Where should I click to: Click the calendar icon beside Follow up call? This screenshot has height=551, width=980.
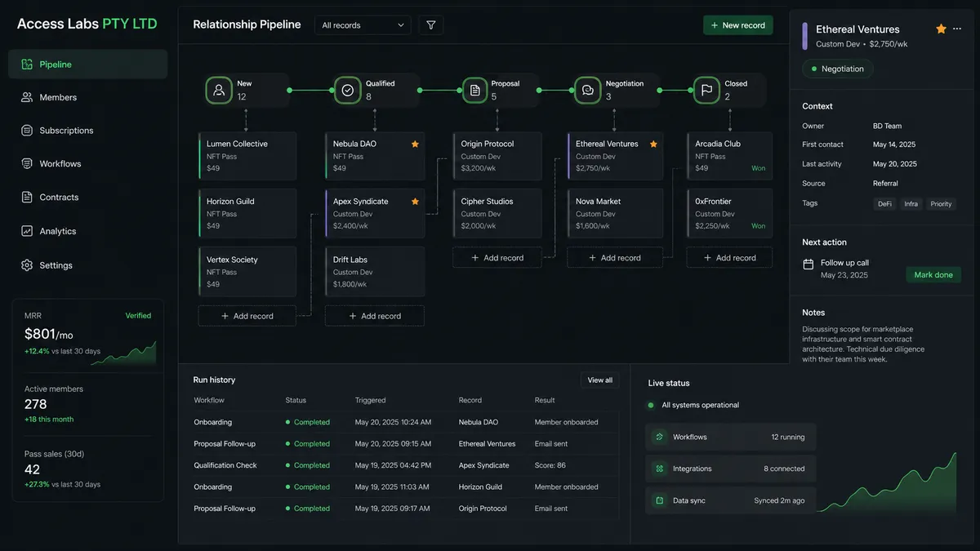pyautogui.click(x=808, y=264)
